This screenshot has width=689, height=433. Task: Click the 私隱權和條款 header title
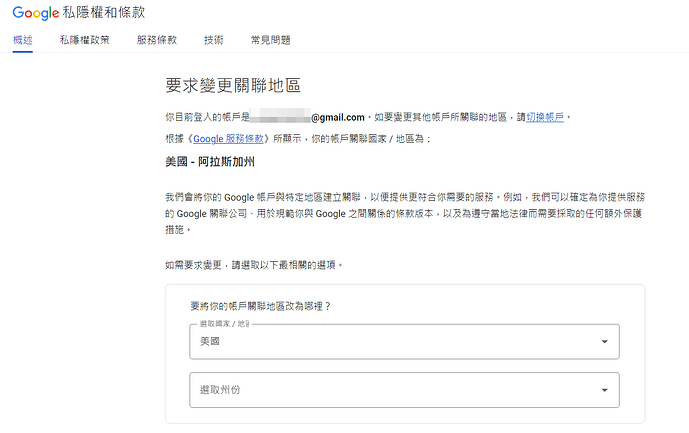pyautogui.click(x=104, y=12)
